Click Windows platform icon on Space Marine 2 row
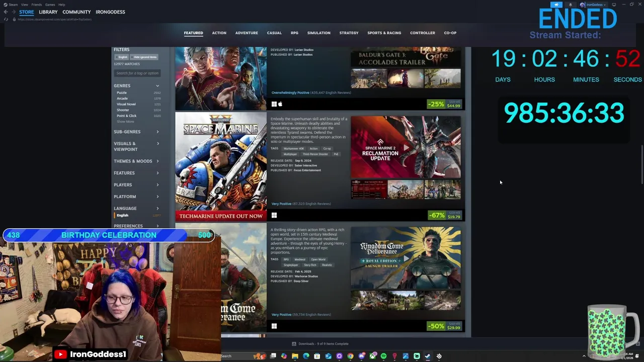Viewport: 644px width, 362px height. coord(274,215)
